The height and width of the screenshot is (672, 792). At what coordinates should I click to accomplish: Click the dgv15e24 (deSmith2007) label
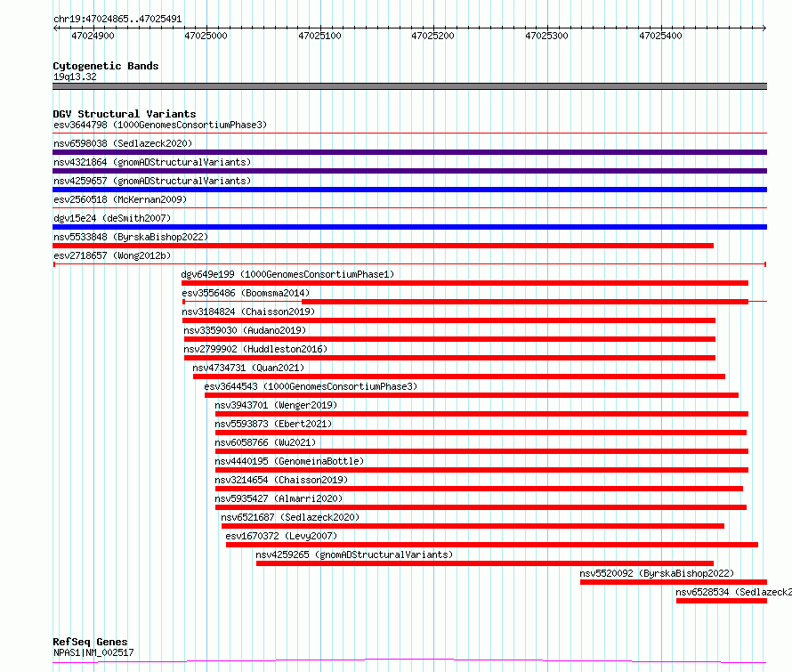click(112, 218)
